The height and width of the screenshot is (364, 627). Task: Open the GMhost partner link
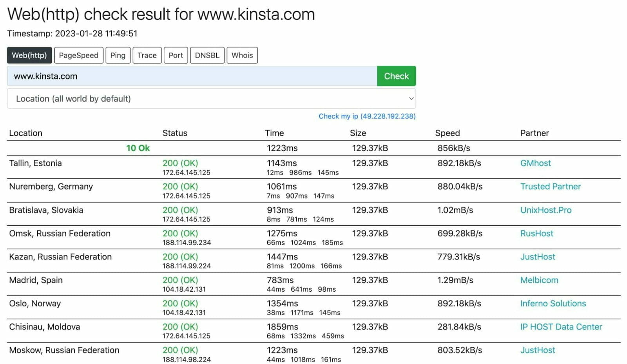click(x=536, y=163)
